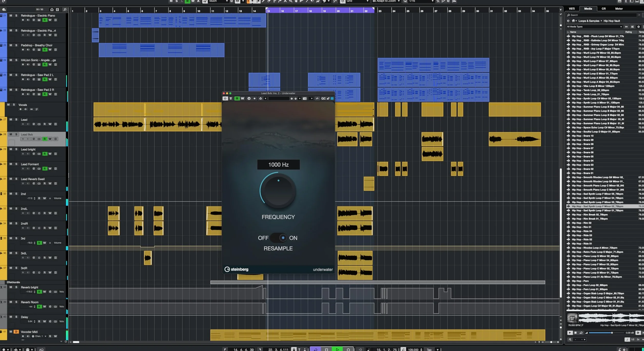Click the Media browser home icon
The height and width of the screenshot is (351, 644).
click(x=573, y=21)
